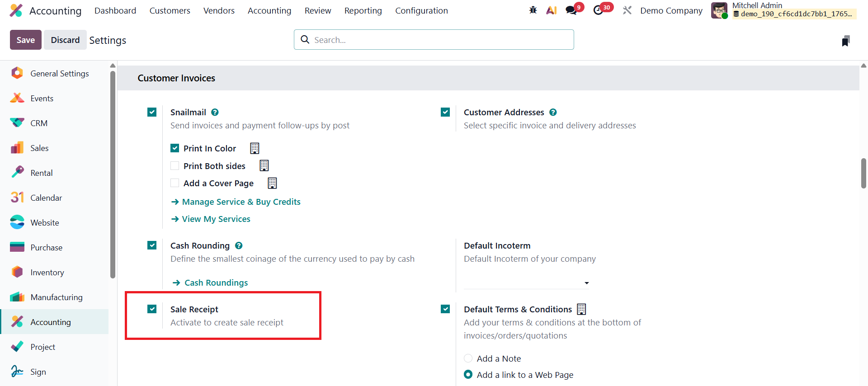Open the activities clock icon
The image size is (868, 386).
[x=599, y=10]
